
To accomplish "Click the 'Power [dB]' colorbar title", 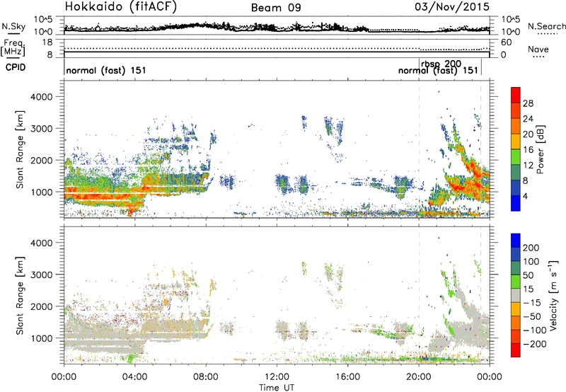I will 540,149.
